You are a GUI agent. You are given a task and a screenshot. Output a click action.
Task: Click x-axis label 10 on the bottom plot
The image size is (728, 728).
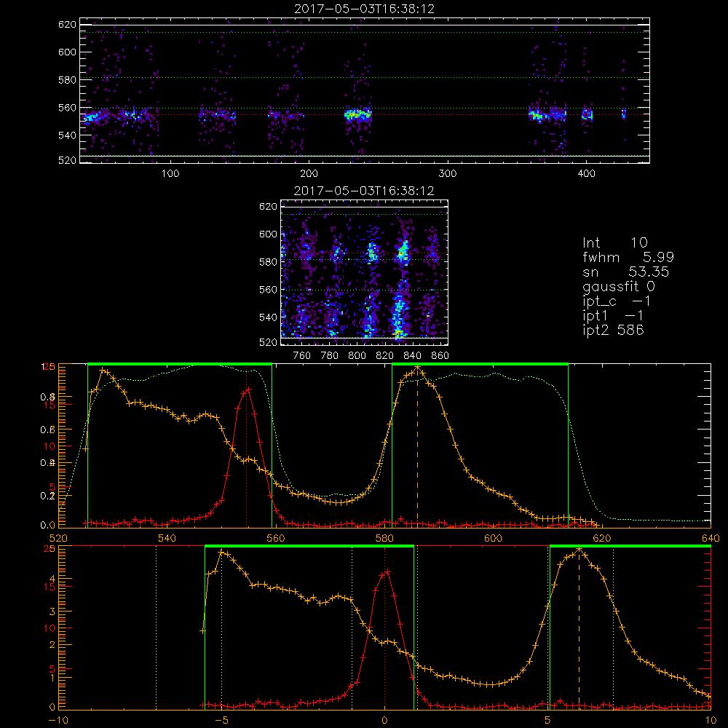[x=711, y=720]
